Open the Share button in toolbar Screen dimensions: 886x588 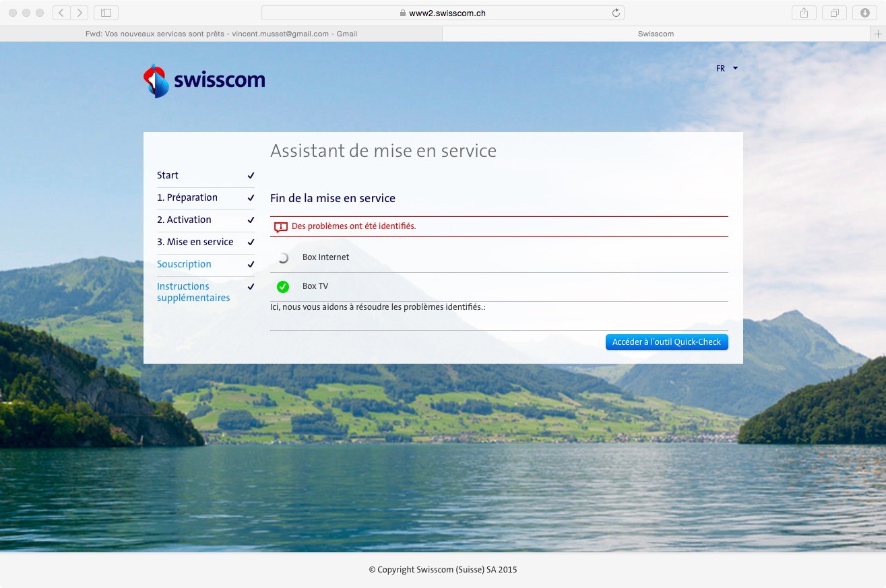pos(804,13)
